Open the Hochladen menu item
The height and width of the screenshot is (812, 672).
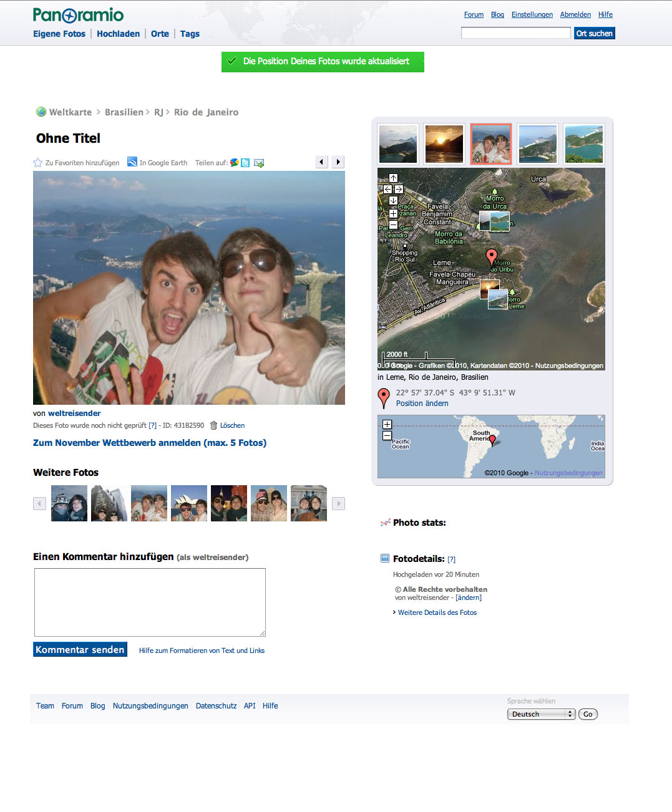[118, 34]
